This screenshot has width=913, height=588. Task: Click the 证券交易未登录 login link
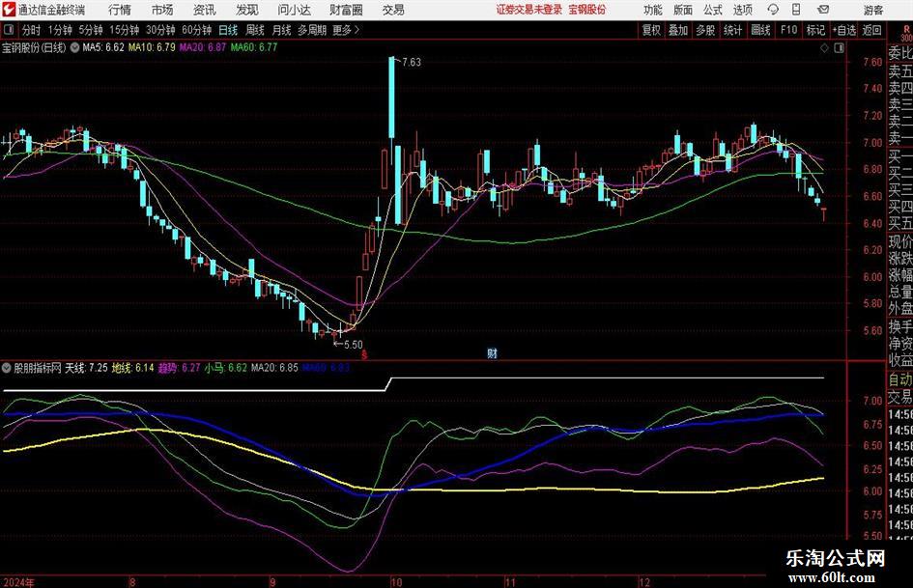click(529, 10)
